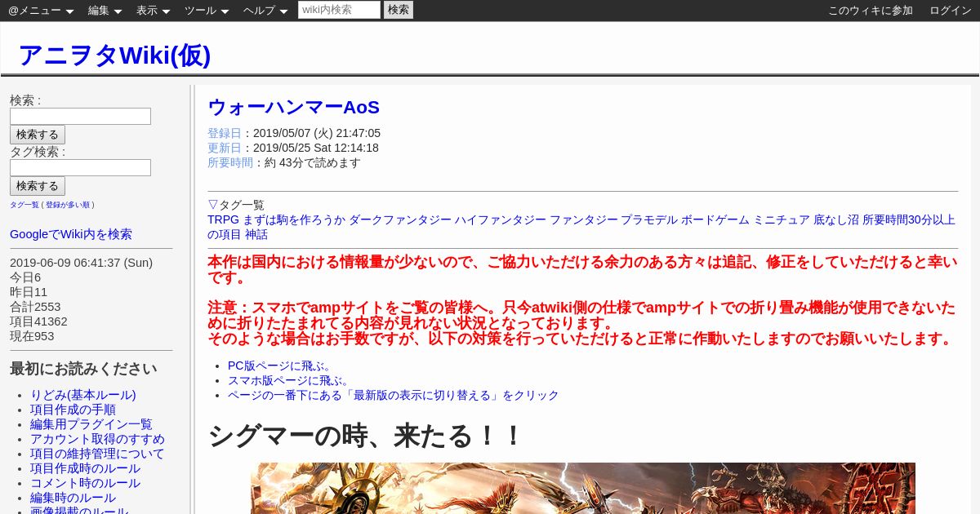Click the ログイン link

click(x=951, y=11)
